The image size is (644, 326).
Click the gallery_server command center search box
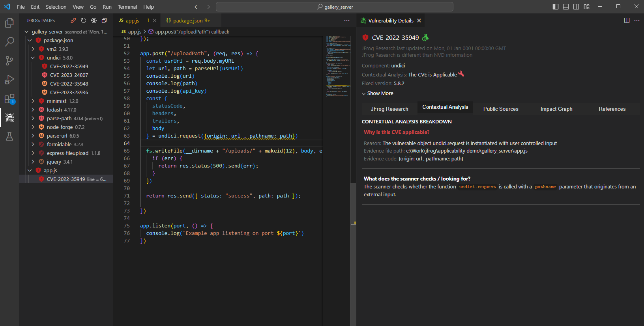(x=335, y=7)
